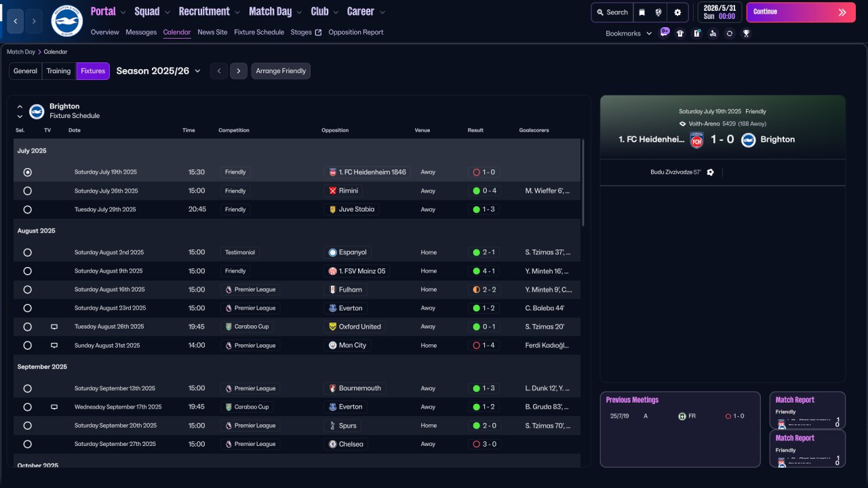Screen dimensions: 868x488
Task: Click the goal icon next to Budu Zivzivadze
Action: (710, 172)
